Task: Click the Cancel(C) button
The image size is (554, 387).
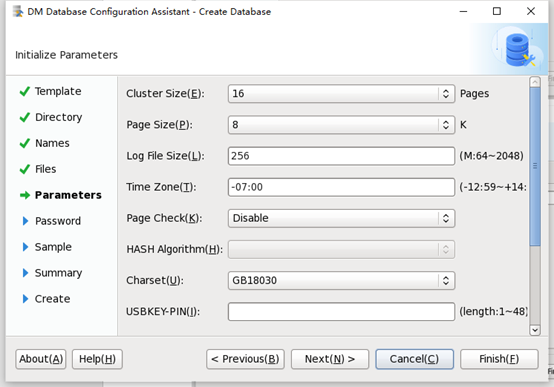Action: click(x=414, y=359)
